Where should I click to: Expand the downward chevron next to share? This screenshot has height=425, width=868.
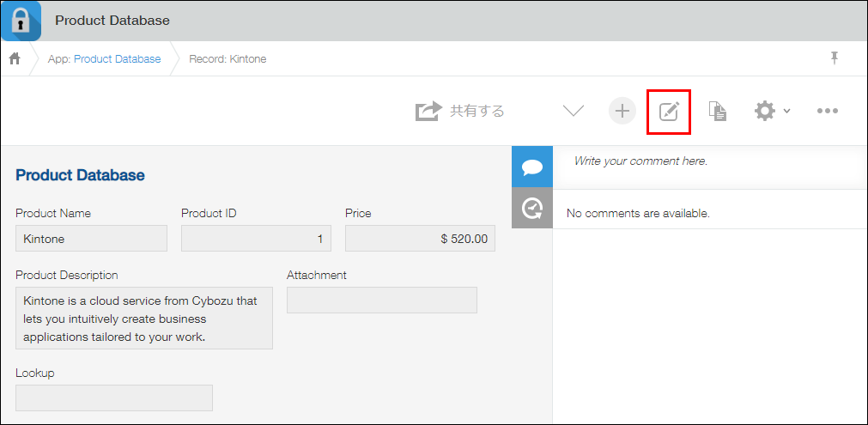coord(573,111)
